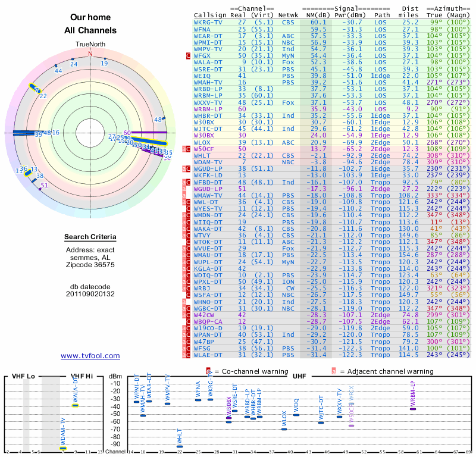Click the WXXV-TV marker in the UHF chart
Screen dimensions: 476x457
[x=339, y=417]
